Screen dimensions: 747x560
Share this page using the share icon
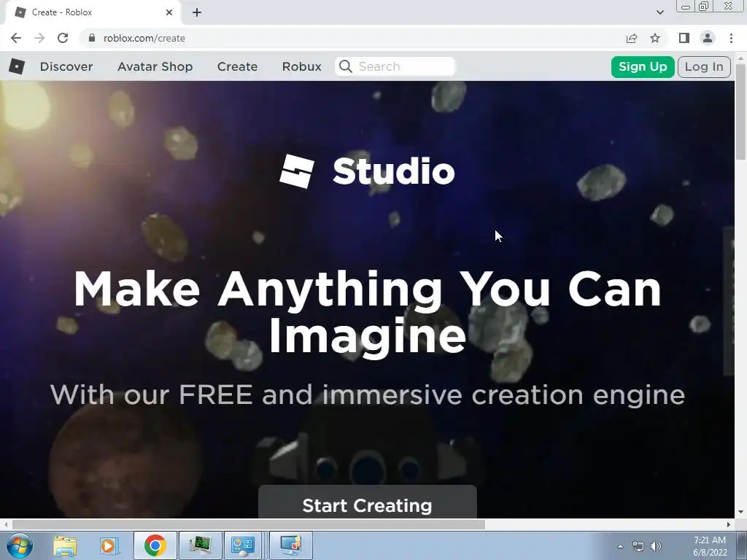coord(632,38)
